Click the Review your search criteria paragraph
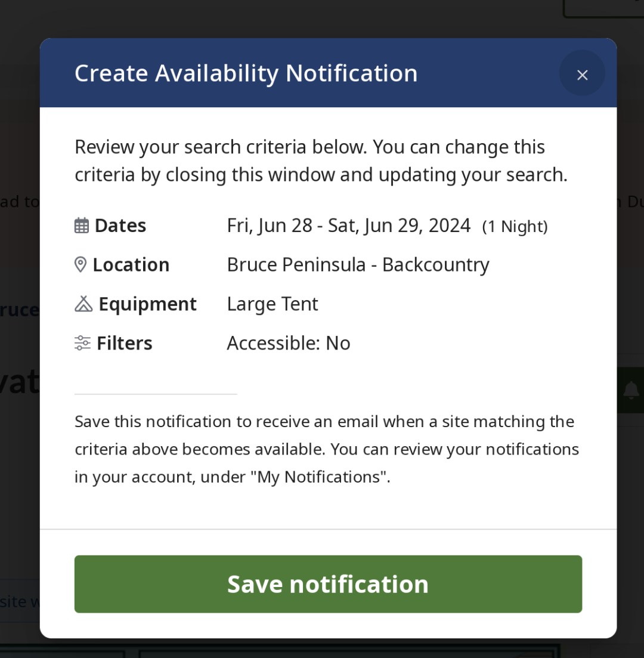This screenshot has height=658, width=644. coord(321,160)
